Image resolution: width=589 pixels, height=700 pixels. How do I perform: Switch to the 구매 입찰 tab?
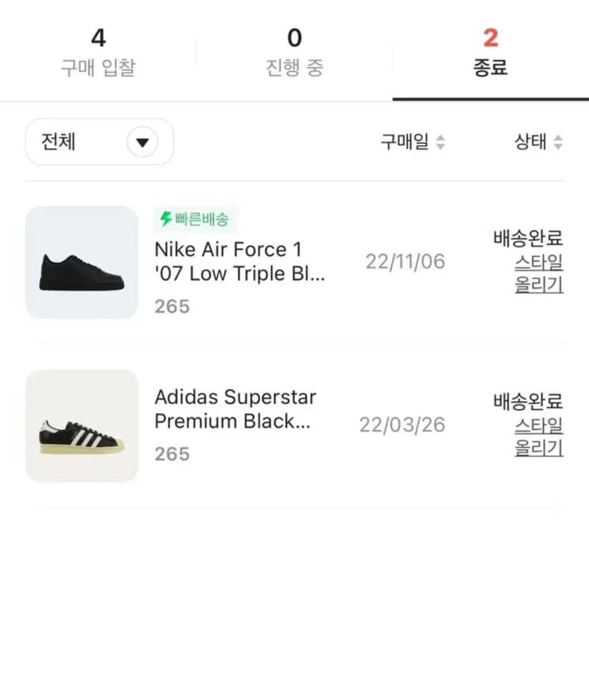click(98, 52)
